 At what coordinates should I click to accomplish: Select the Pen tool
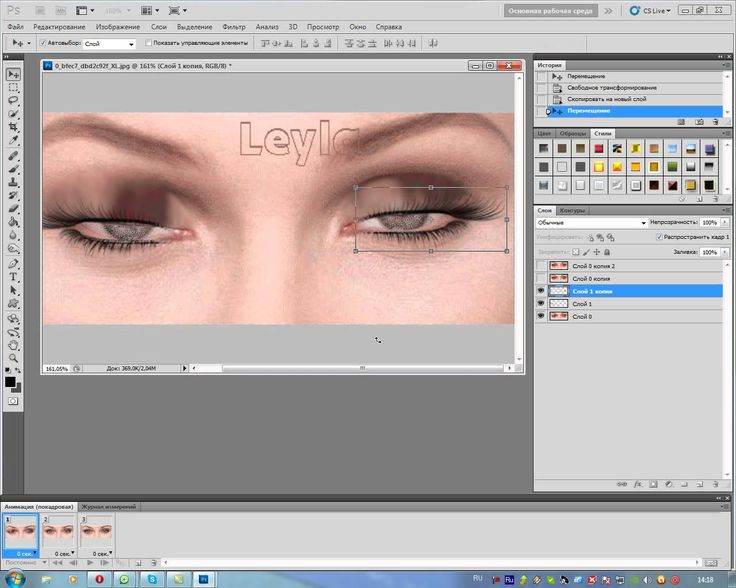(x=13, y=264)
